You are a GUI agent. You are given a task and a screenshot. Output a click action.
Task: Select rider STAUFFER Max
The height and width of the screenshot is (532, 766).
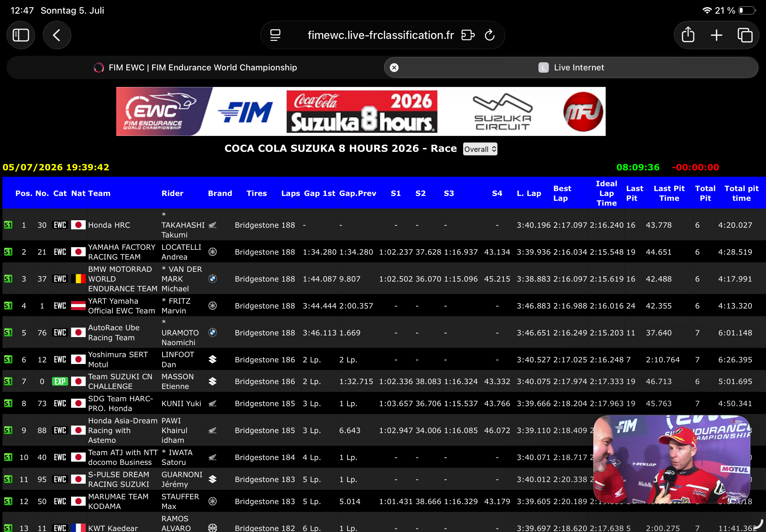point(180,501)
